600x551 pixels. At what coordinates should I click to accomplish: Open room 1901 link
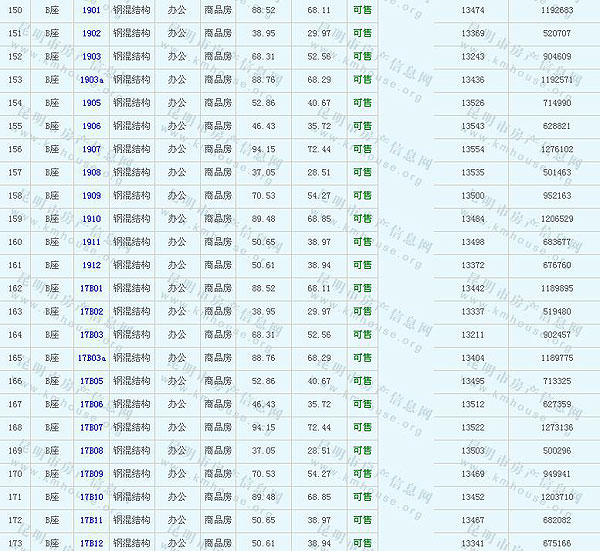(91, 10)
